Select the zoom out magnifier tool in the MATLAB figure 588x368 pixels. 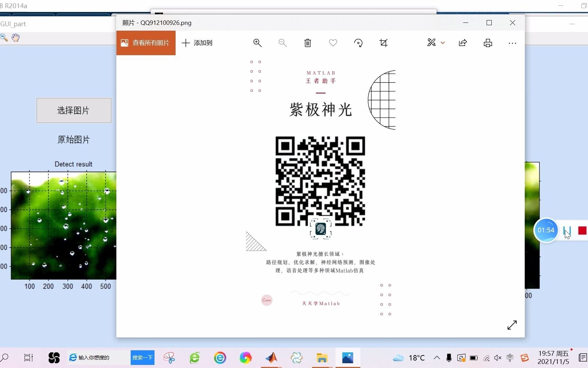coord(4,37)
